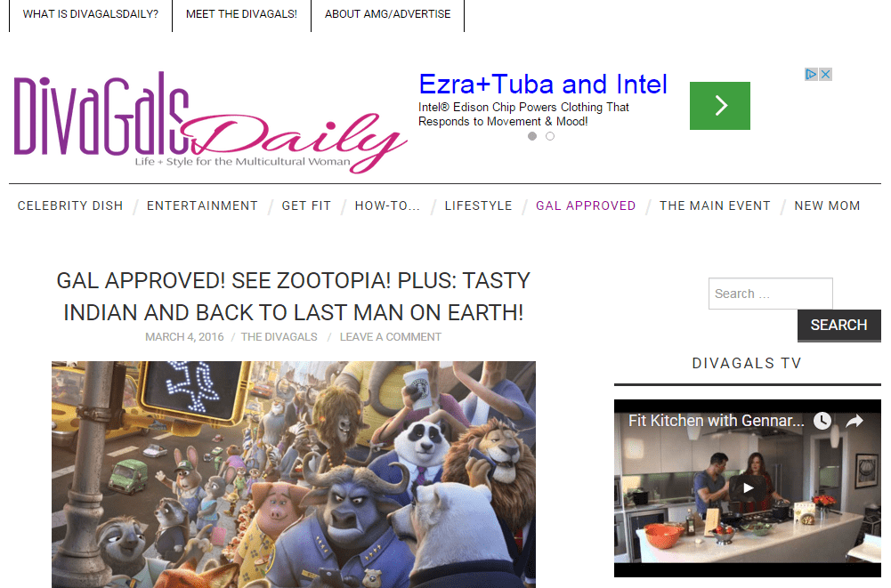
Task: Open Meet The DivaGals page
Action: click(241, 14)
